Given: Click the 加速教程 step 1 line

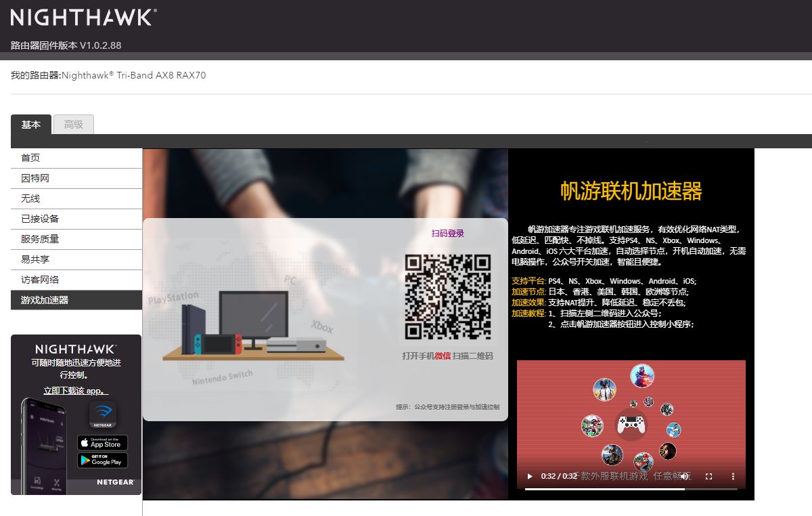Looking at the screenshot, I should [587, 314].
